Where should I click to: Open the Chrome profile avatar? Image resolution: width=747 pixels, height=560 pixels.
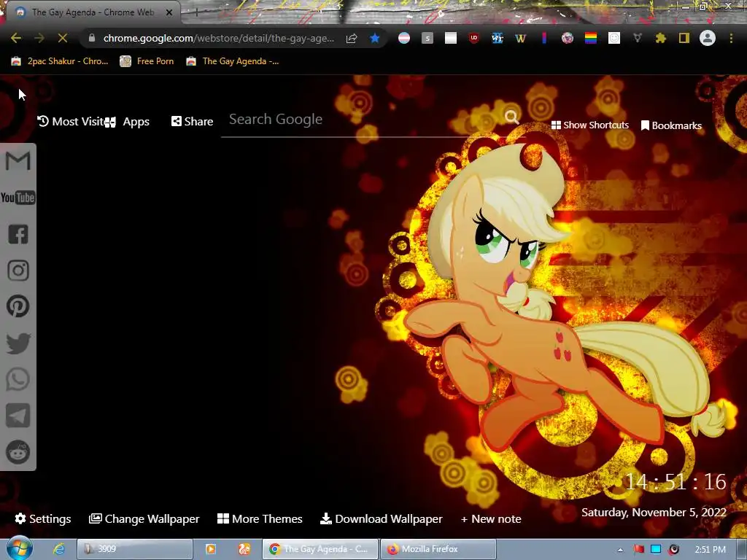(x=708, y=38)
